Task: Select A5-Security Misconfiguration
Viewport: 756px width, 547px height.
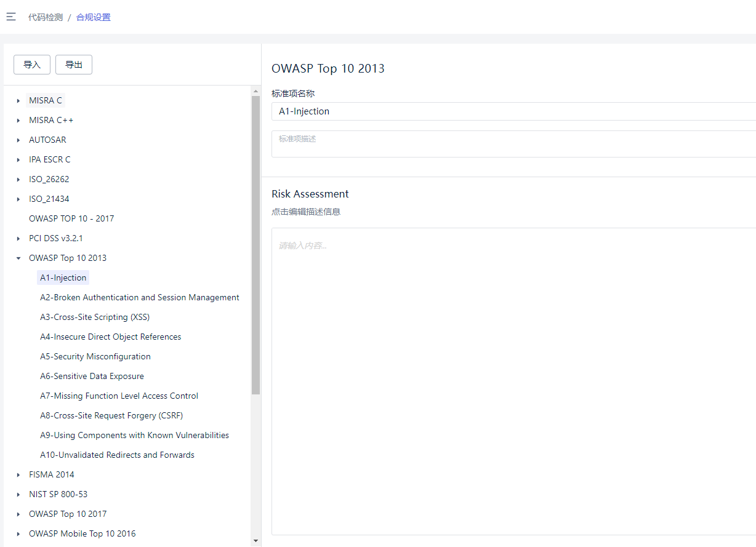Action: click(x=95, y=356)
